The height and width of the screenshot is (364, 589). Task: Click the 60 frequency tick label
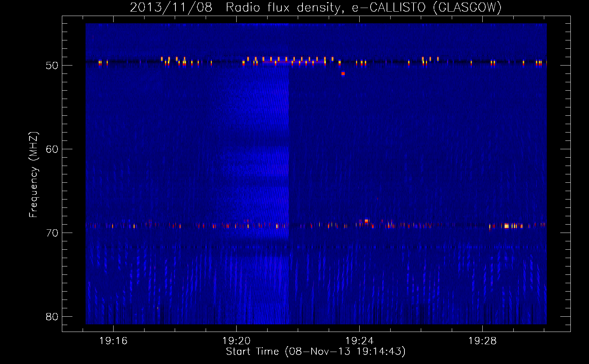tap(52, 149)
